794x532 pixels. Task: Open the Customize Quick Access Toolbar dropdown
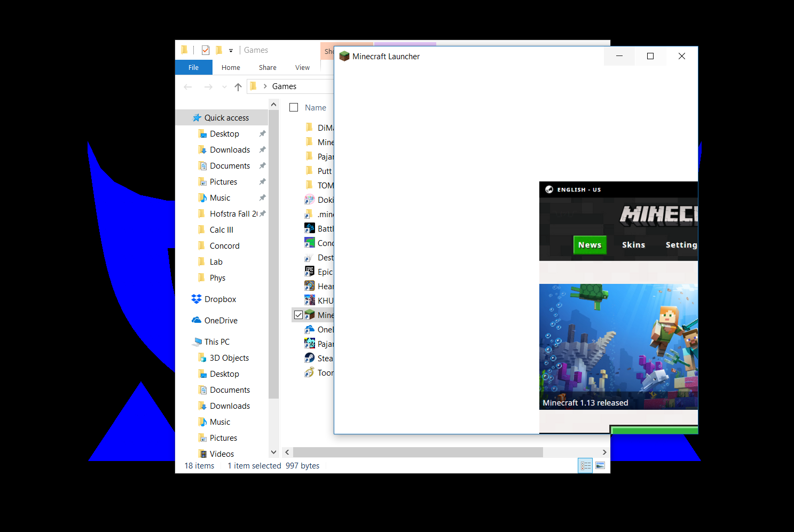231,51
